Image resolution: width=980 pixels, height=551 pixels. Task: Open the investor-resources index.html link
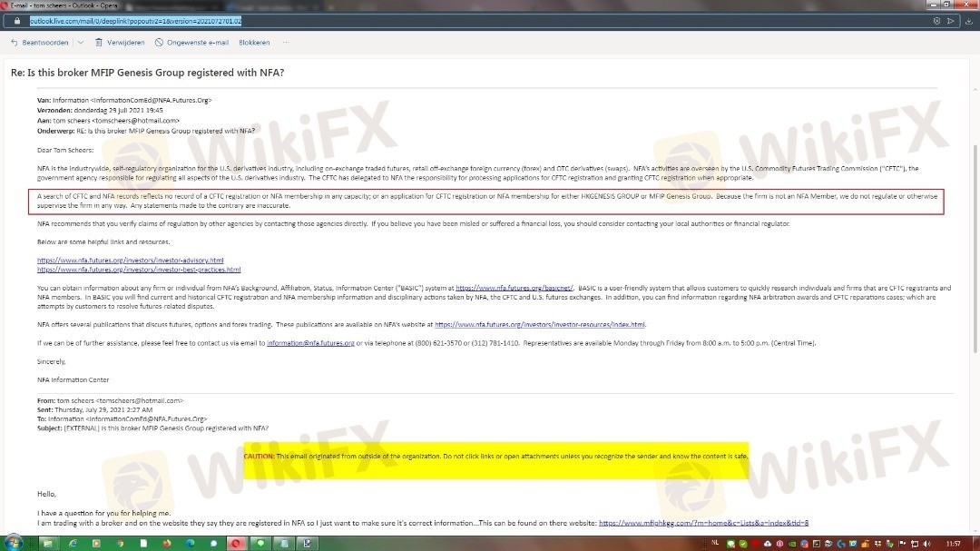click(539, 325)
